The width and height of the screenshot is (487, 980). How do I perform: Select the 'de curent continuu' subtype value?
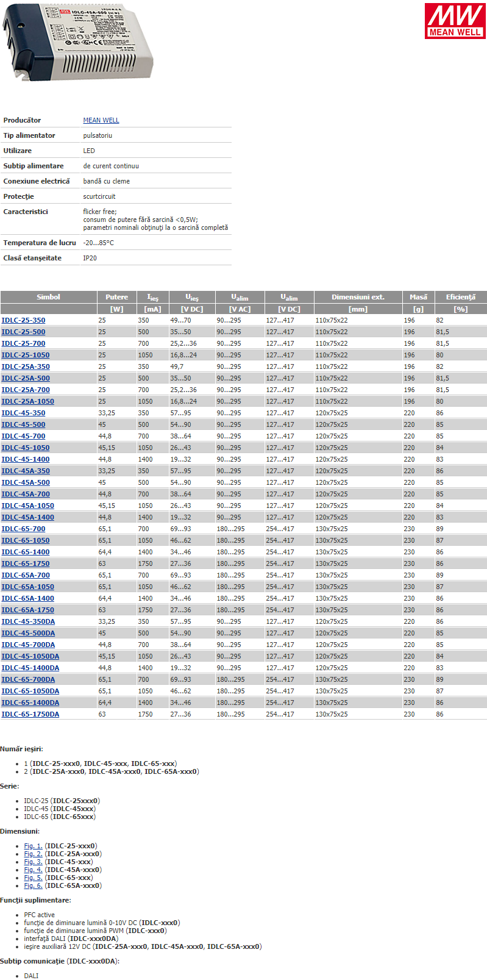coord(111,166)
